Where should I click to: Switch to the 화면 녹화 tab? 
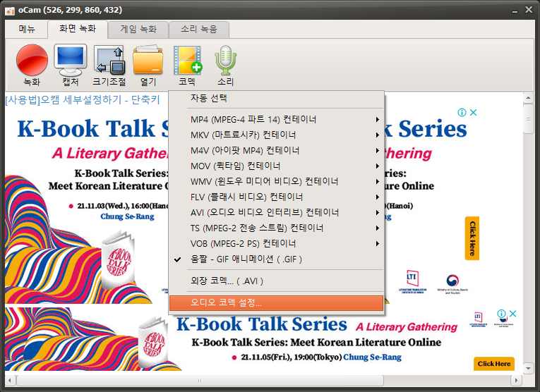pos(78,28)
